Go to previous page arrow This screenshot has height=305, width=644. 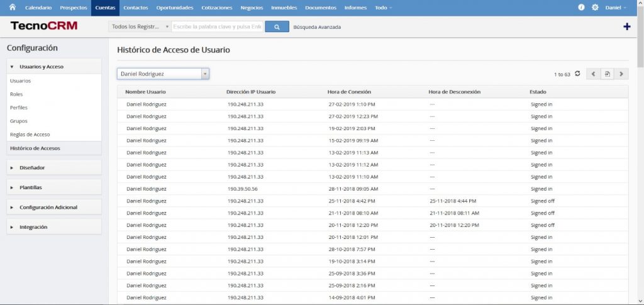[x=593, y=74]
